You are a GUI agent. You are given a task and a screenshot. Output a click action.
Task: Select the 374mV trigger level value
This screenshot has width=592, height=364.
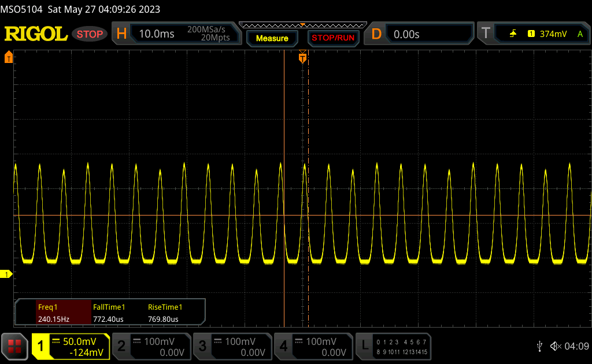[553, 34]
